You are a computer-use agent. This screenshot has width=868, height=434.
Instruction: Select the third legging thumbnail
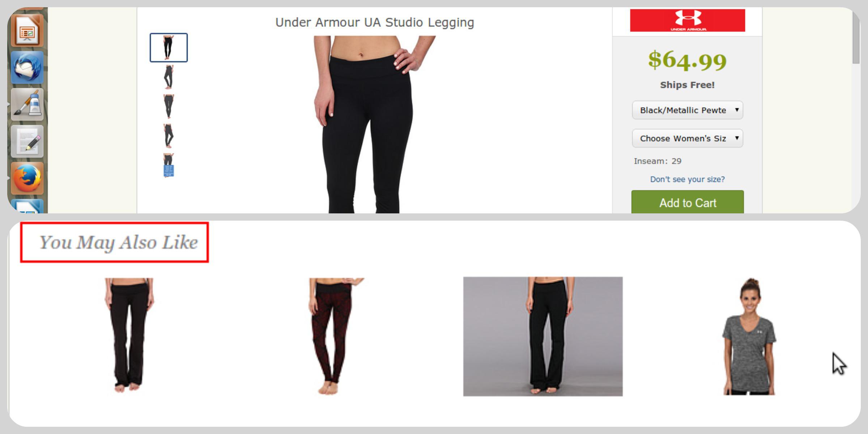[169, 106]
